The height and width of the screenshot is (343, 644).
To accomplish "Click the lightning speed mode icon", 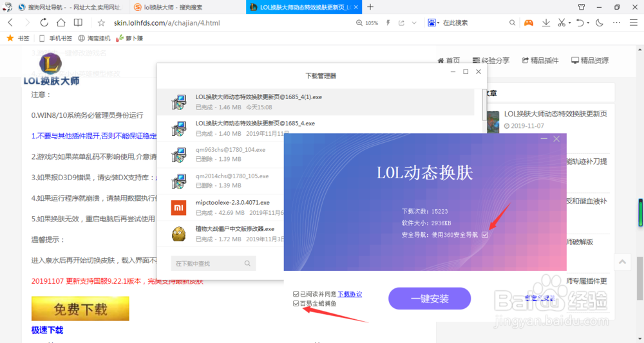I will click(x=388, y=23).
